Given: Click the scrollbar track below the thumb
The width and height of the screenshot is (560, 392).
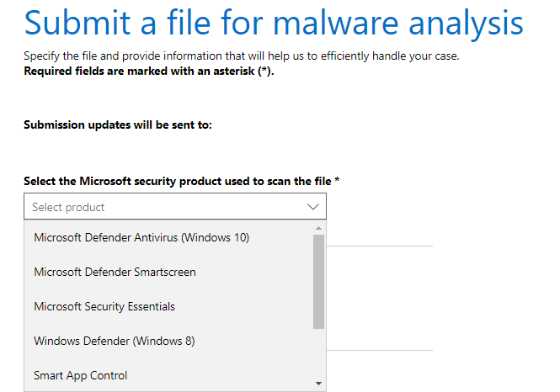Looking at the screenshot, I should tap(318, 353).
